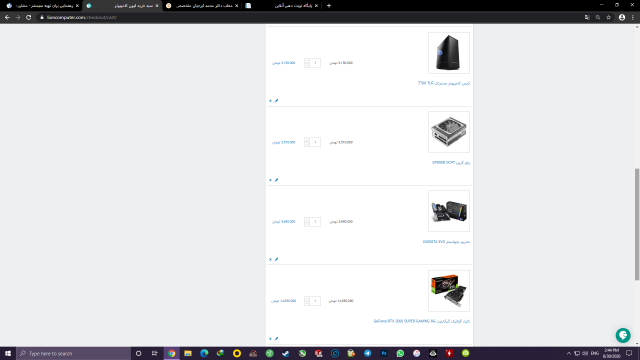Open the Windows Start menu
The width and height of the screenshot is (640, 360).
tap(8, 353)
